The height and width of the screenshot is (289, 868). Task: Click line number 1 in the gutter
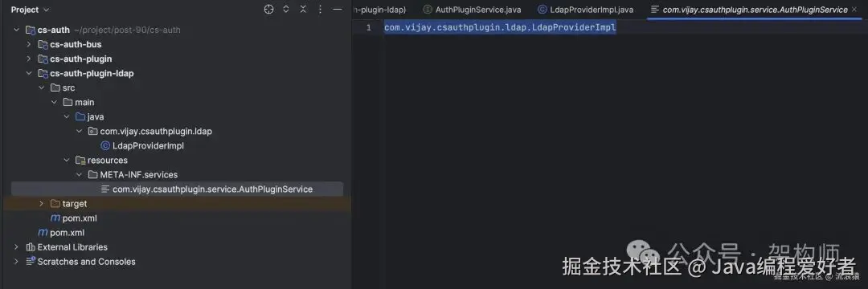369,27
